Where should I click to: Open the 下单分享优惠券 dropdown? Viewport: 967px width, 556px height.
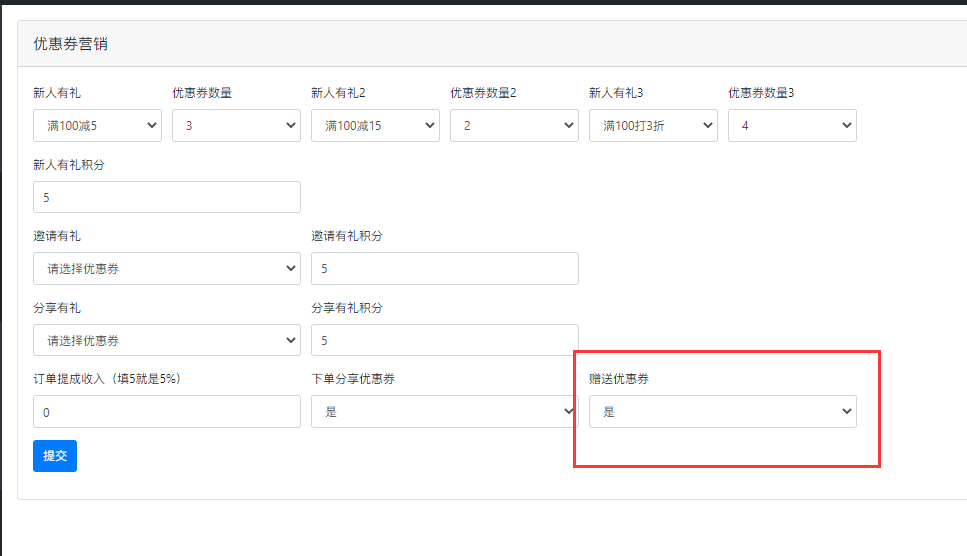(445, 412)
